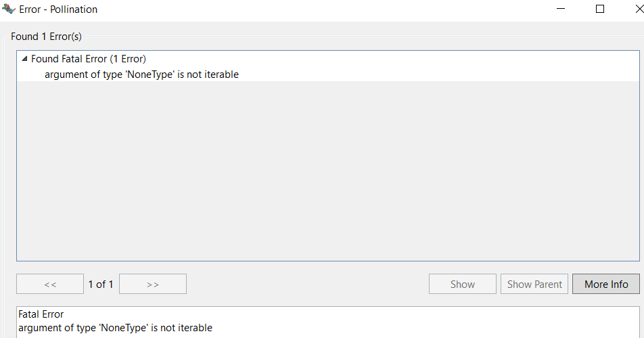Click the "Found 1 Error(s)" group label
This screenshot has width=644, height=338.
(x=46, y=37)
